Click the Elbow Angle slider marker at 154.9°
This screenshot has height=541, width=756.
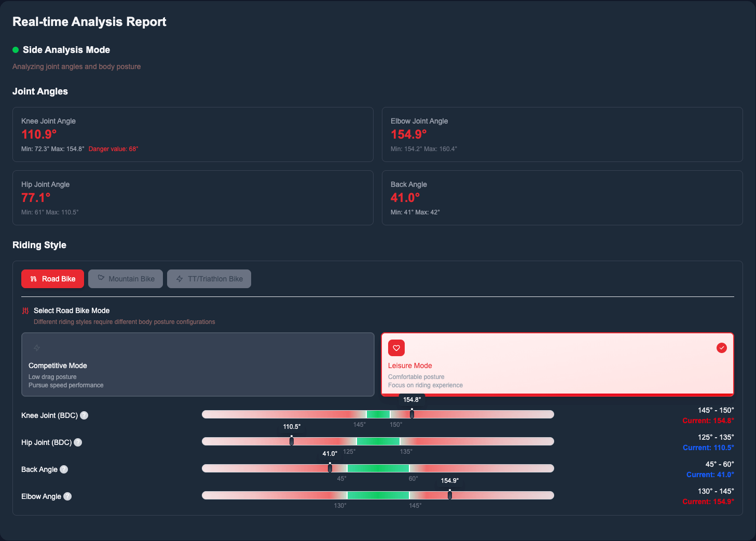click(x=450, y=495)
